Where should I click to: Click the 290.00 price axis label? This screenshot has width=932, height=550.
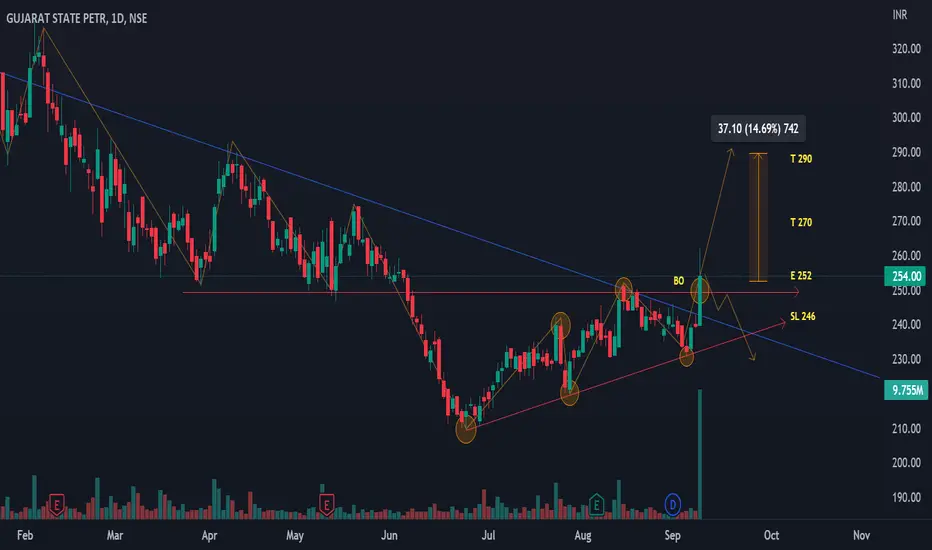pos(906,152)
